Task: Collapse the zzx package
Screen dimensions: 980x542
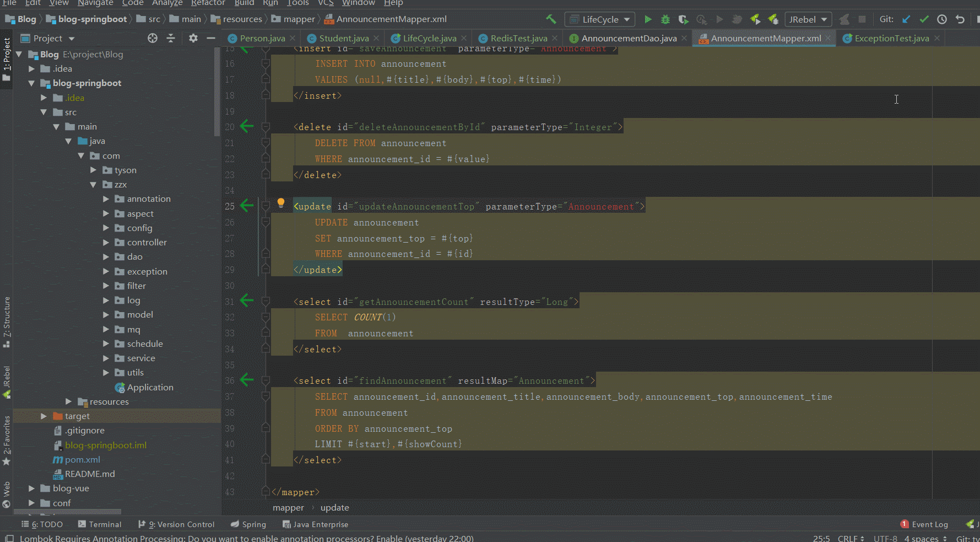Action: [93, 184]
